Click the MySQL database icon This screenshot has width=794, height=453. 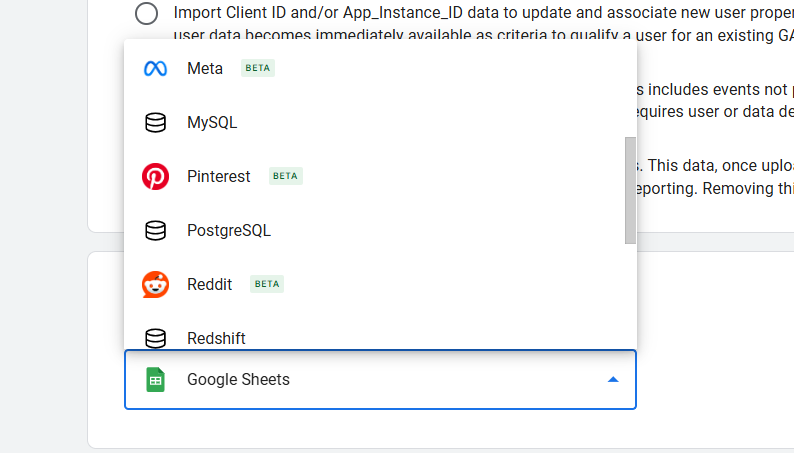(x=155, y=122)
